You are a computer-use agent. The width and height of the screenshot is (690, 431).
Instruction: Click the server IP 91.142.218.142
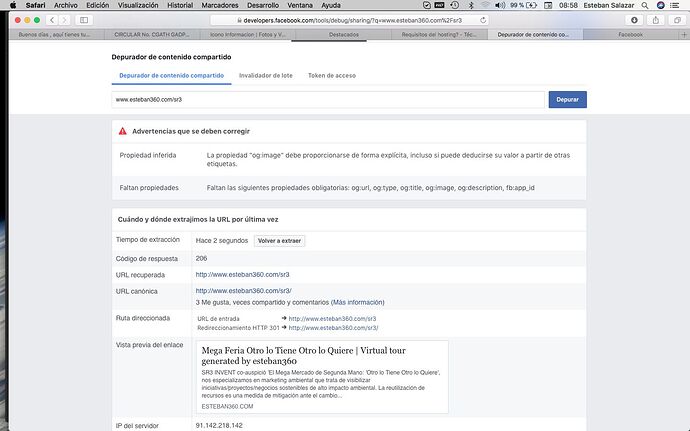click(x=219, y=425)
